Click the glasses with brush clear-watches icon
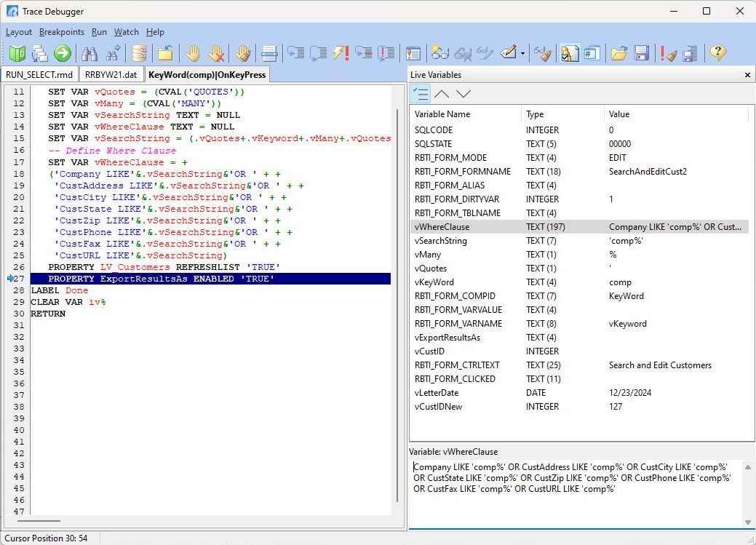Screen dimensions: 756x545 (543, 53)
